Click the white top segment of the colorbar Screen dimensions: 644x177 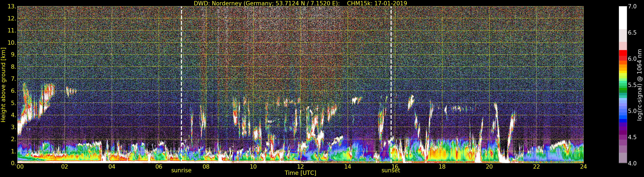(x=623, y=18)
